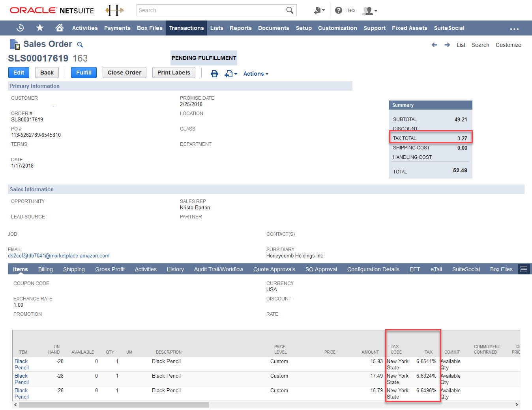Click the Help question mark icon
The image size is (532, 410).
[x=339, y=10]
